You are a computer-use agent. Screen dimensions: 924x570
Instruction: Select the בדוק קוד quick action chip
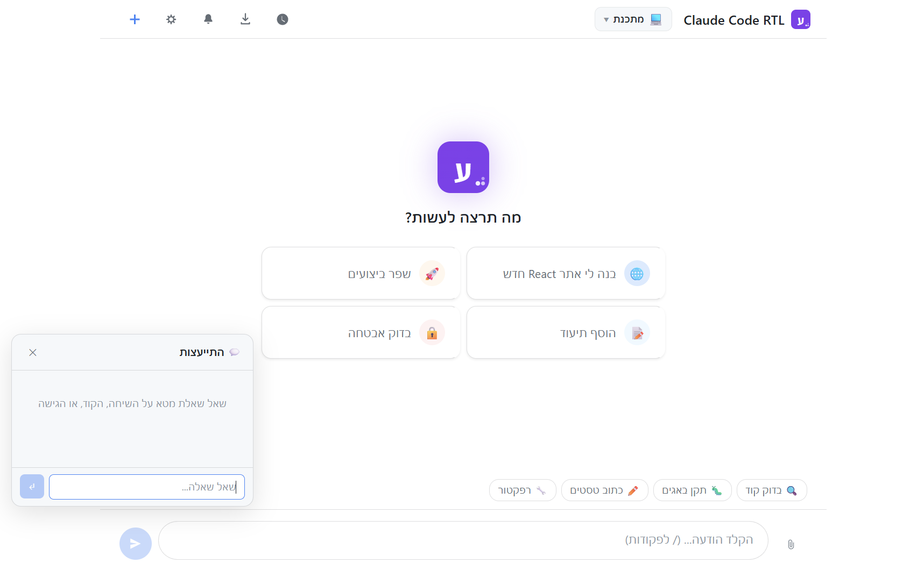pyautogui.click(x=772, y=490)
